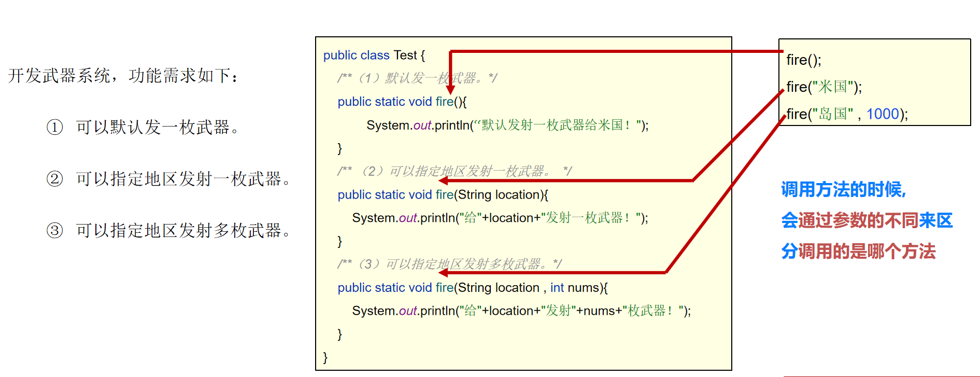Click the println line '默认发射一枚武器给米国'

507,125
